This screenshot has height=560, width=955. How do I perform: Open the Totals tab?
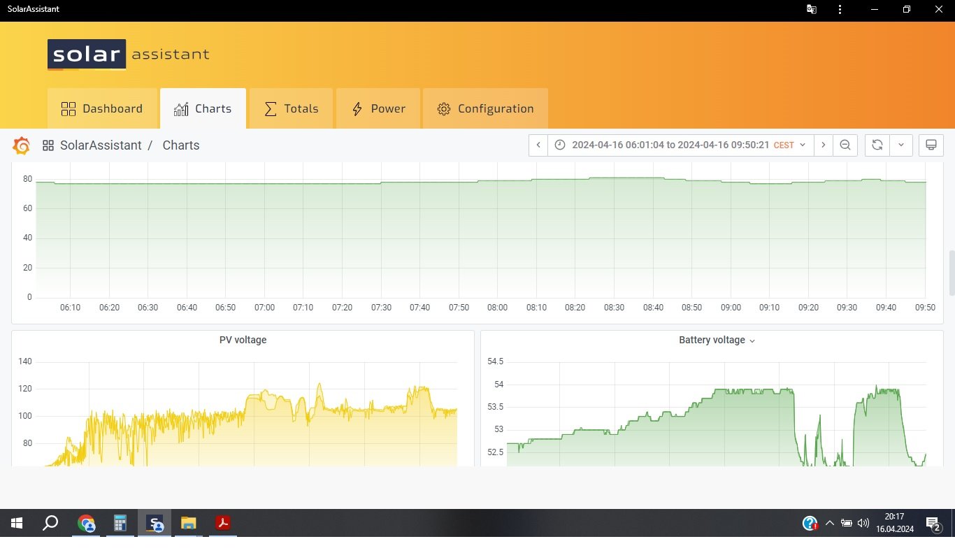coord(291,108)
